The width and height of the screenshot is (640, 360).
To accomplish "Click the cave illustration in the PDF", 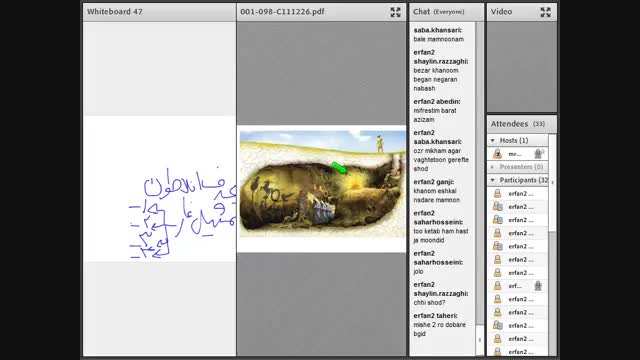I will click(322, 184).
